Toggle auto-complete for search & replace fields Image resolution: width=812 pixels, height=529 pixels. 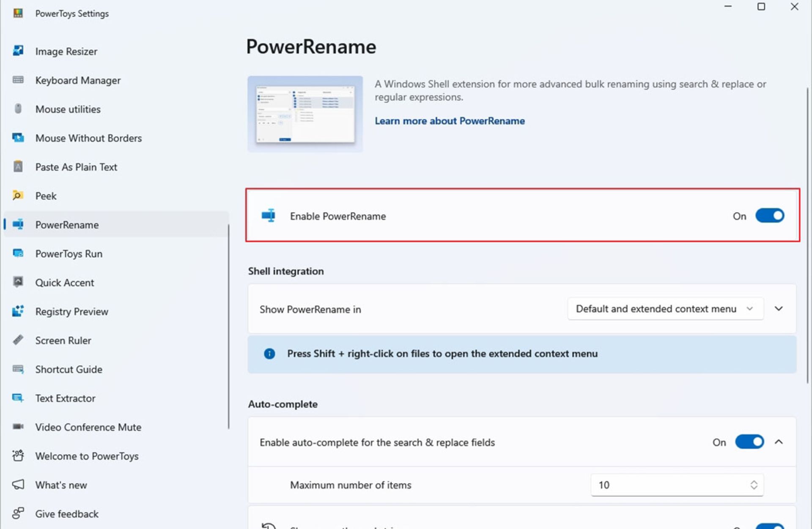[749, 442]
